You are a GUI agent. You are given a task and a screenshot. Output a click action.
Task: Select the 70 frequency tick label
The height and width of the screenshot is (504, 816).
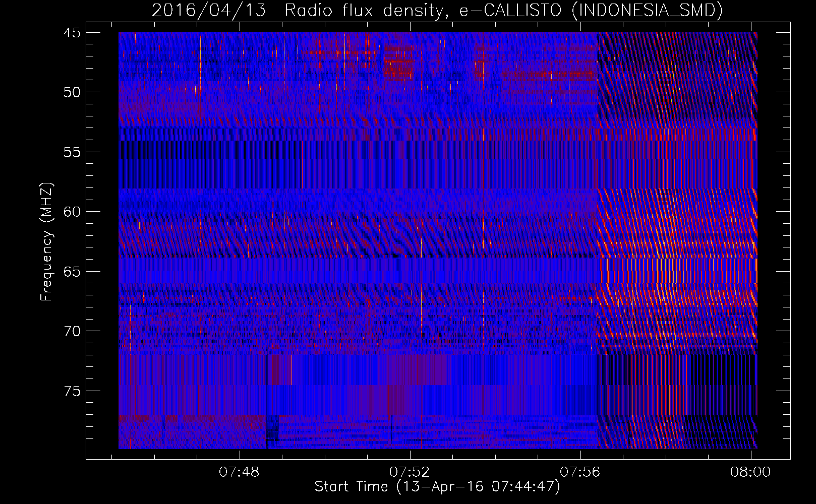(72, 332)
